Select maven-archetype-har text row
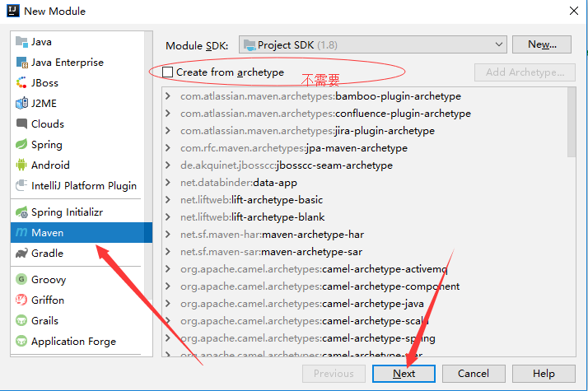The height and width of the screenshot is (391, 588). click(x=273, y=235)
